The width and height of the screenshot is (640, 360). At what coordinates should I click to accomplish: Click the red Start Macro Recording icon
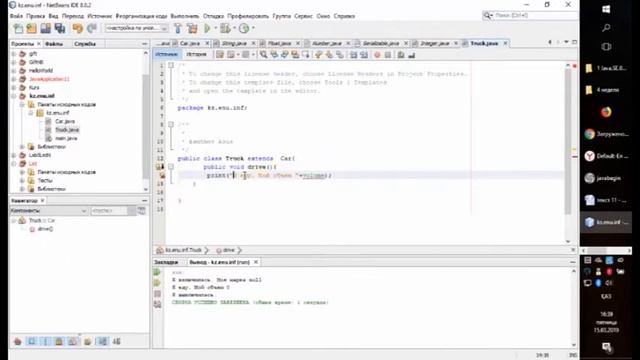[x=377, y=55]
